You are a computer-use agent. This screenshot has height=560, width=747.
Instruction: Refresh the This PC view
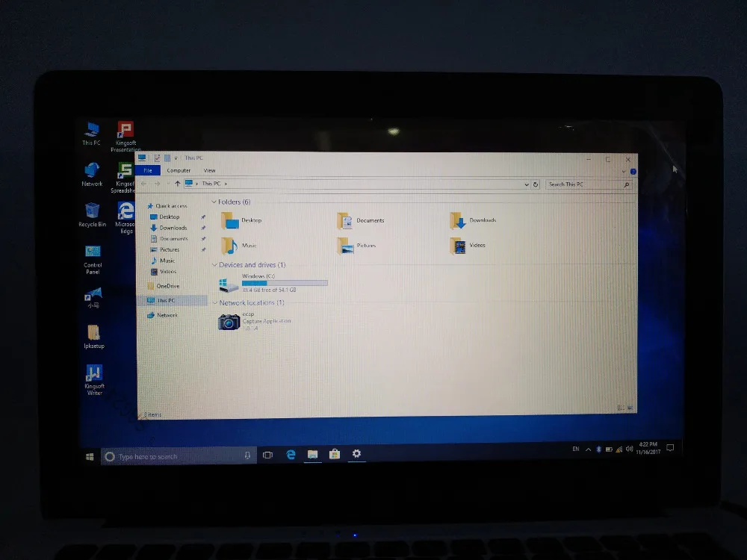(536, 184)
